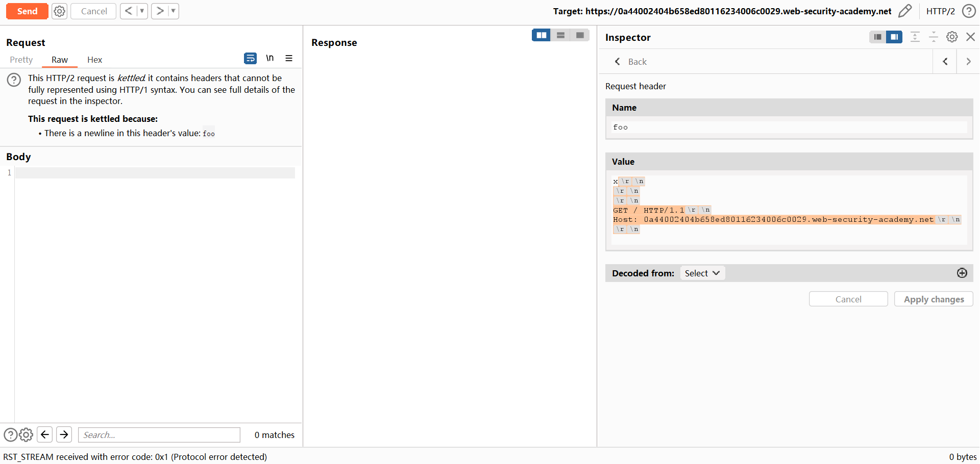The image size is (980, 464).
Task: Open history forward dropdown arrow
Action: click(x=173, y=11)
